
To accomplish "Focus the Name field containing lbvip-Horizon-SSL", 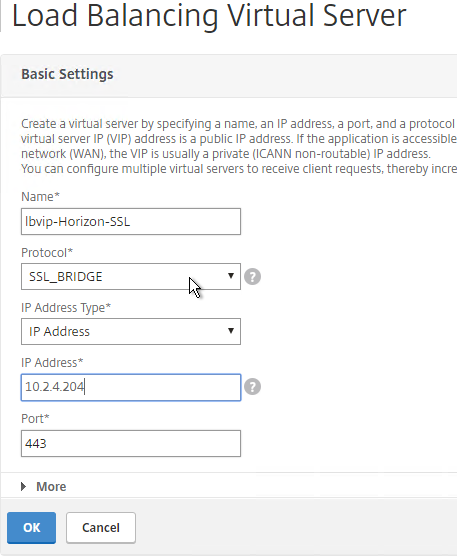I will pos(131,222).
